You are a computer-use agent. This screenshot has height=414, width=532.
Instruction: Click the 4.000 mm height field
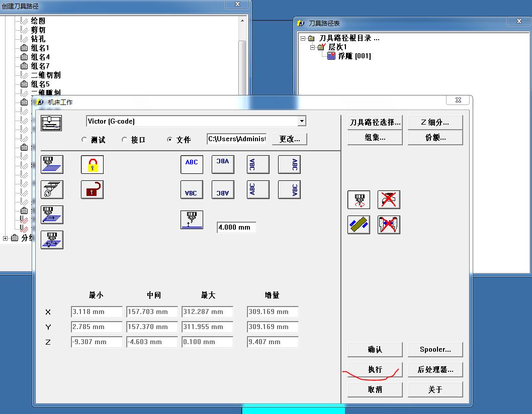(236, 227)
